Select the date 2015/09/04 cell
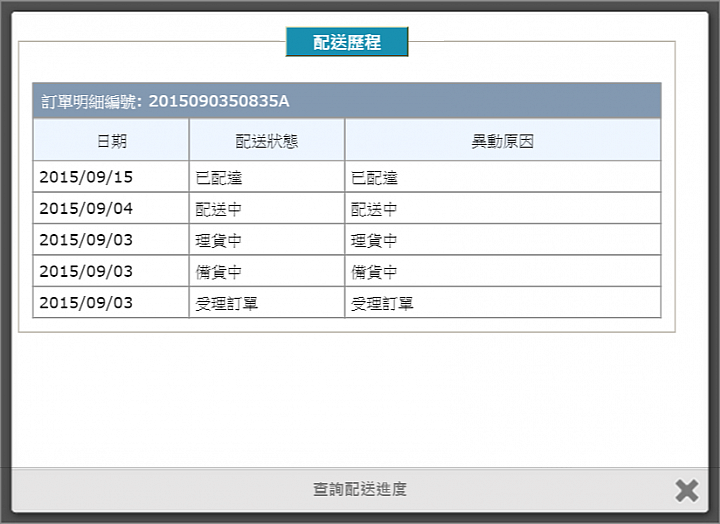This screenshot has height=524, width=720. pyautogui.click(x=111, y=208)
